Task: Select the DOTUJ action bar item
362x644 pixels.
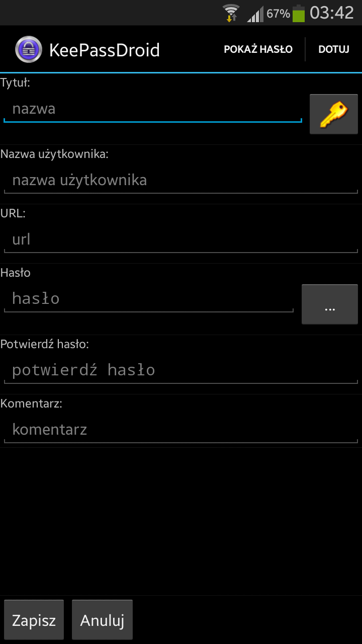Action: tap(334, 49)
